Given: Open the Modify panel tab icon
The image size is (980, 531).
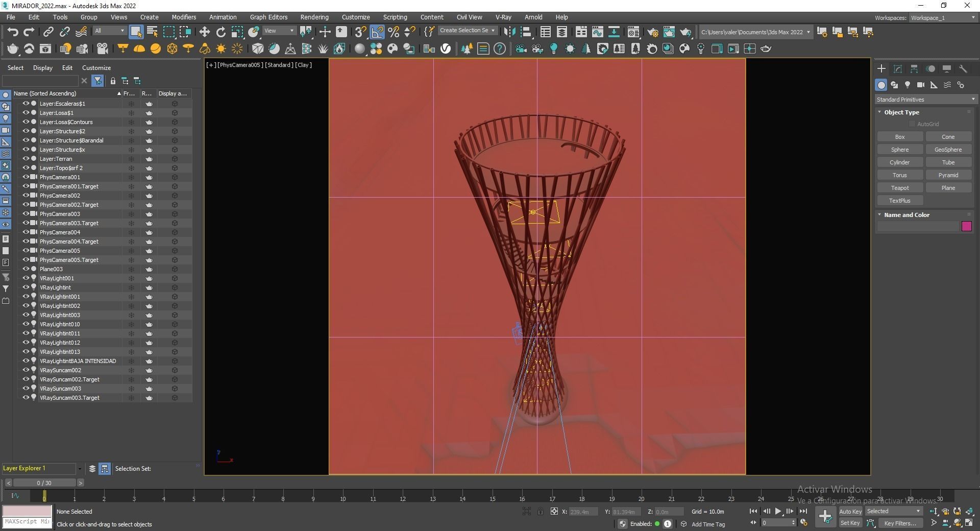Looking at the screenshot, I should click(898, 68).
